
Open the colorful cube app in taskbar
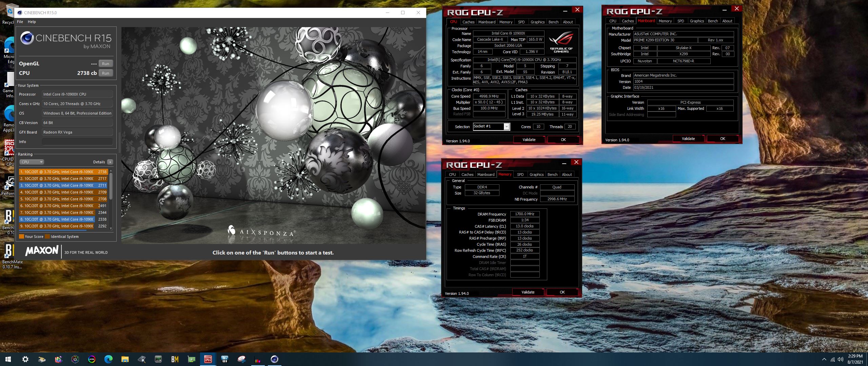[59, 359]
